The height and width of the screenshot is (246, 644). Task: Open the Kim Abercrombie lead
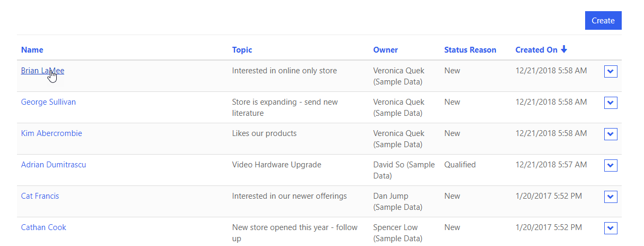point(51,133)
